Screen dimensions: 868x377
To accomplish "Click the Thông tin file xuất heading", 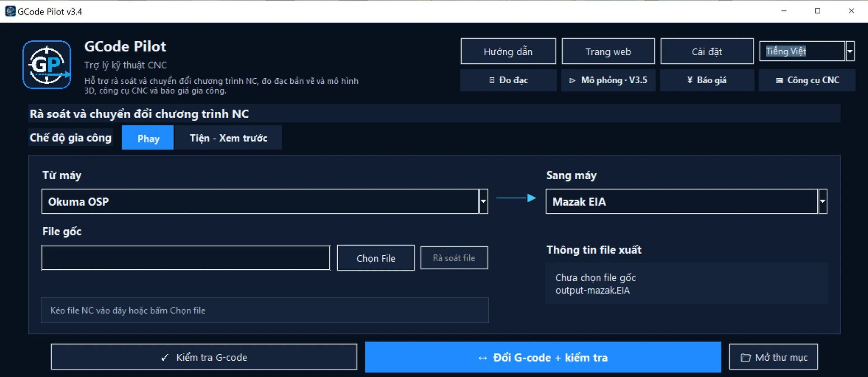I will pyautogui.click(x=594, y=250).
